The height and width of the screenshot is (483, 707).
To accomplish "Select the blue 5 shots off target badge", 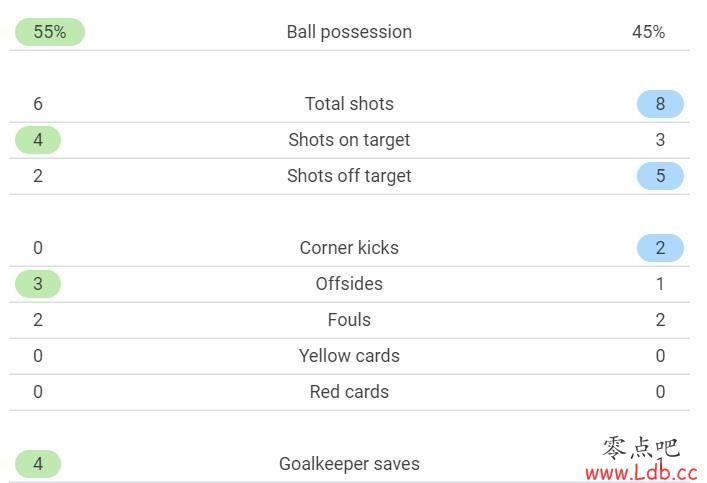I will point(660,176).
